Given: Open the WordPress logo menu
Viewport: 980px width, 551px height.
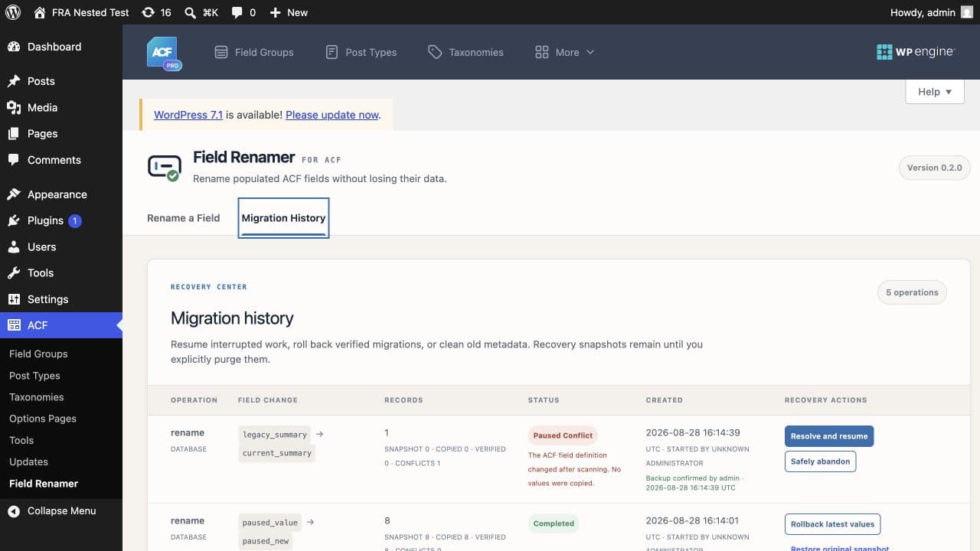Looking at the screenshot, I should click(x=13, y=12).
